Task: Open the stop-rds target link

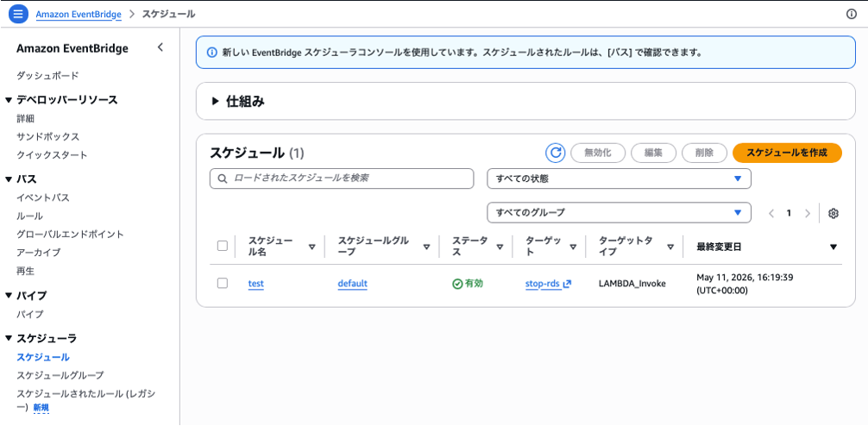Action: point(543,284)
